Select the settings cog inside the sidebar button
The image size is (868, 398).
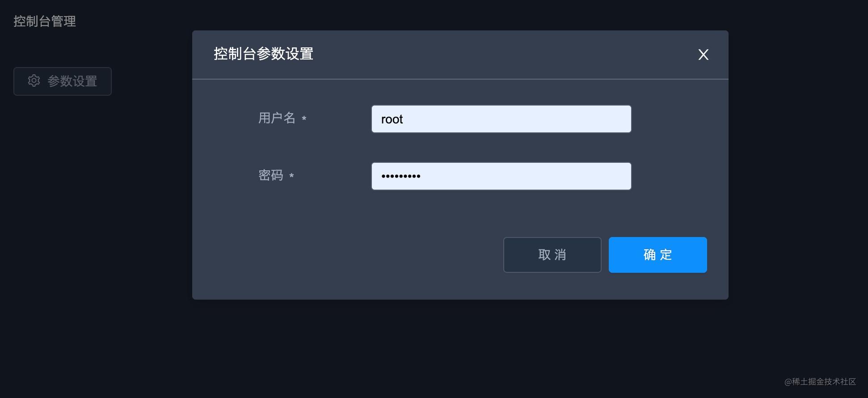point(34,81)
